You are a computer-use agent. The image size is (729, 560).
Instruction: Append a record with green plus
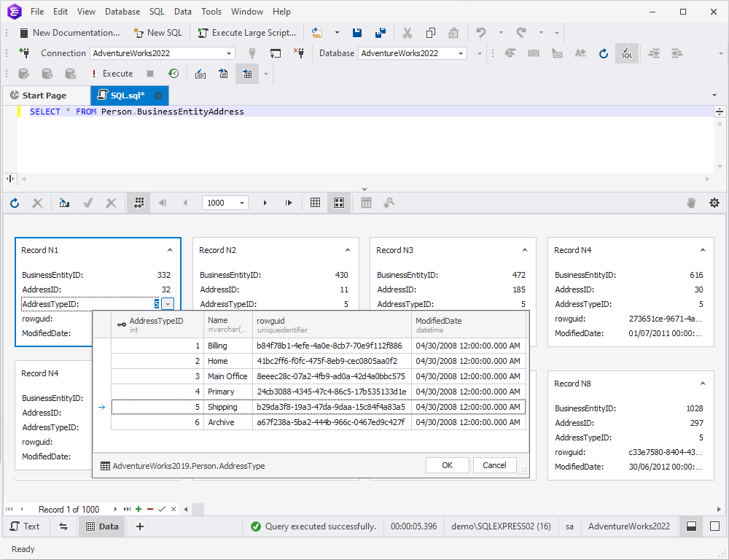point(139,509)
